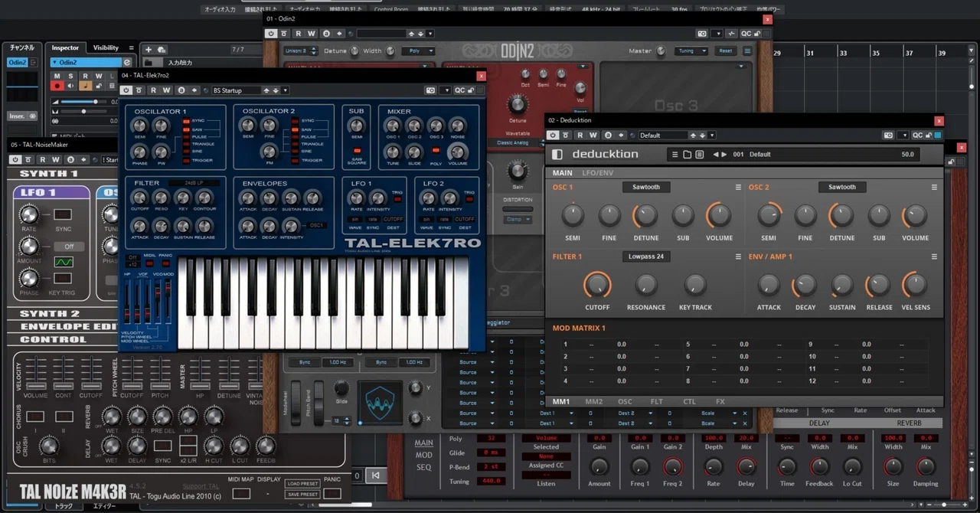Open OSC 2 section menu in Deducktion

tap(934, 187)
